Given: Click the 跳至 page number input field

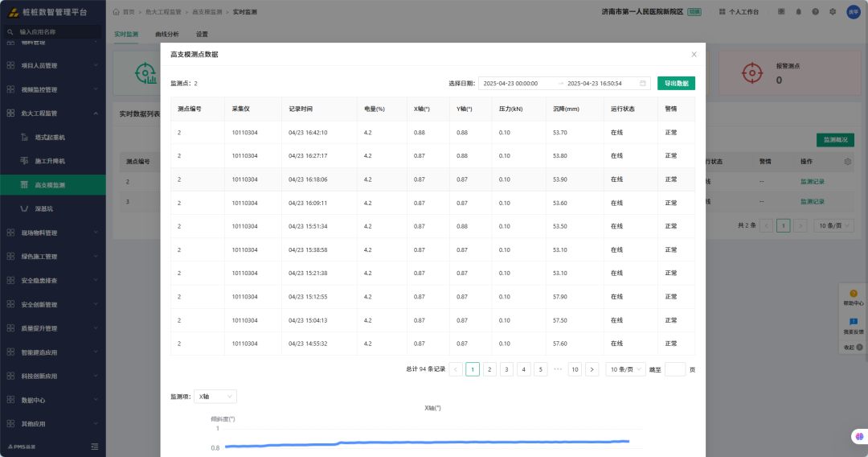Looking at the screenshot, I should point(675,369).
